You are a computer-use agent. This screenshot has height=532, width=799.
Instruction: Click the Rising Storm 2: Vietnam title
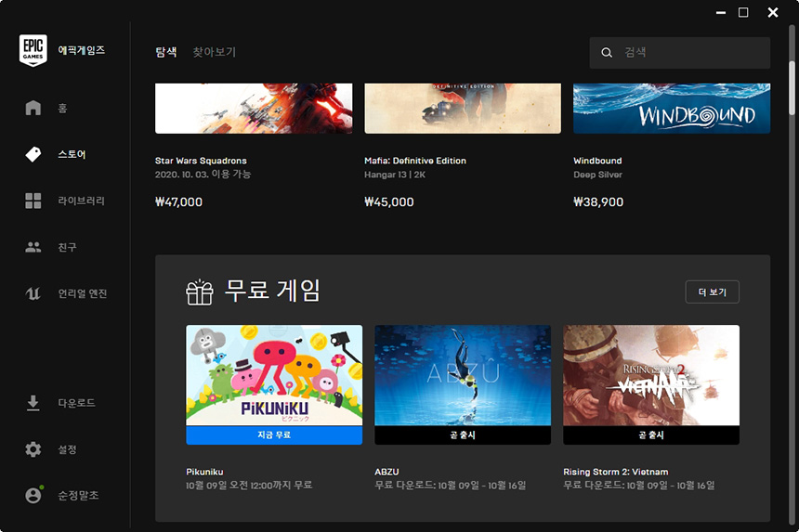pos(616,472)
